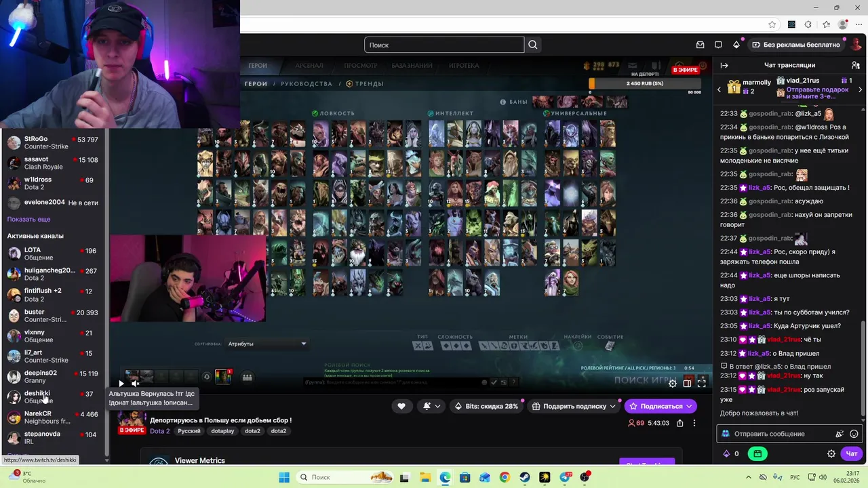Open the browser extensions puzzle icon
868x488 pixels.
pyautogui.click(x=808, y=24)
